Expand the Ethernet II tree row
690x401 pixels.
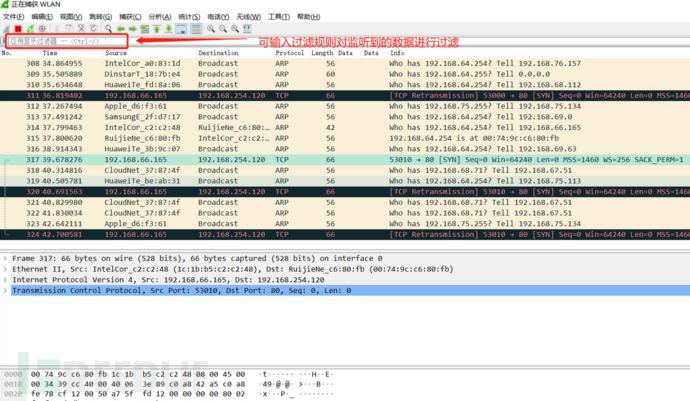click(x=6, y=269)
